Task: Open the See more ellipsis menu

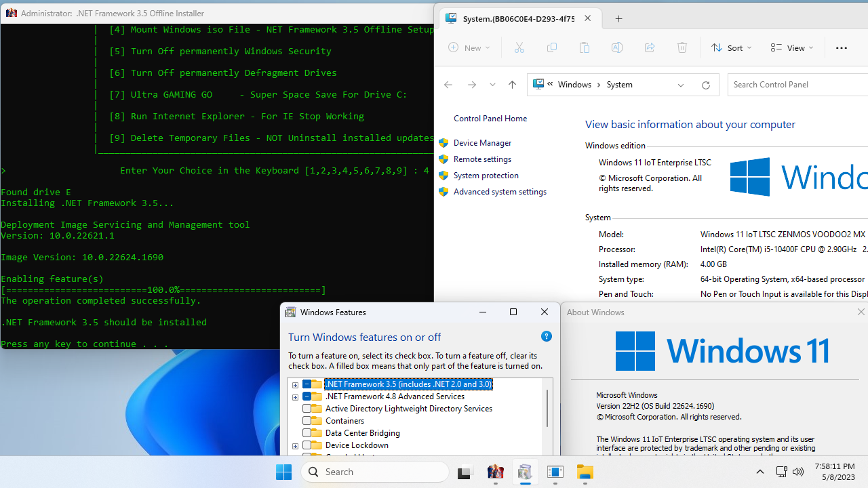Action: click(x=842, y=47)
